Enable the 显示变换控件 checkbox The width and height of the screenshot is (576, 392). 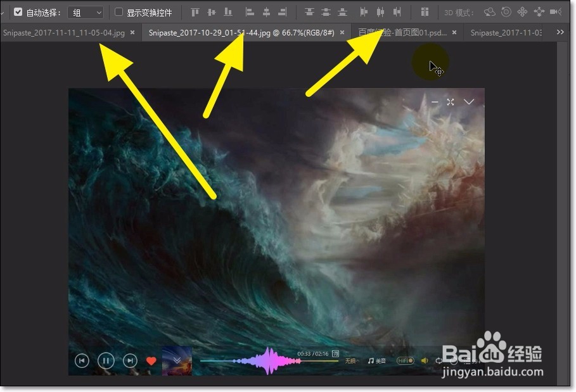pyautogui.click(x=118, y=12)
